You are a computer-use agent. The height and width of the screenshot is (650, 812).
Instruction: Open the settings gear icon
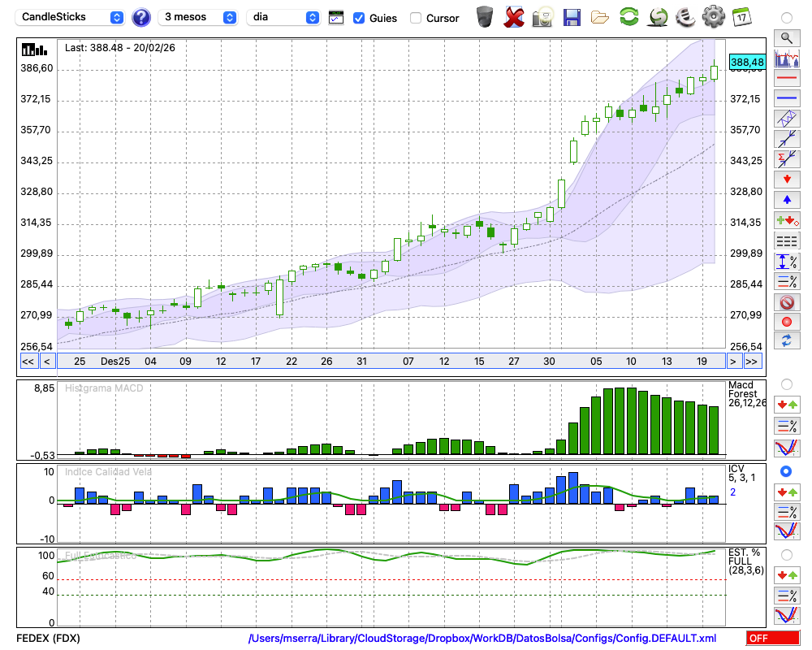pos(713,17)
